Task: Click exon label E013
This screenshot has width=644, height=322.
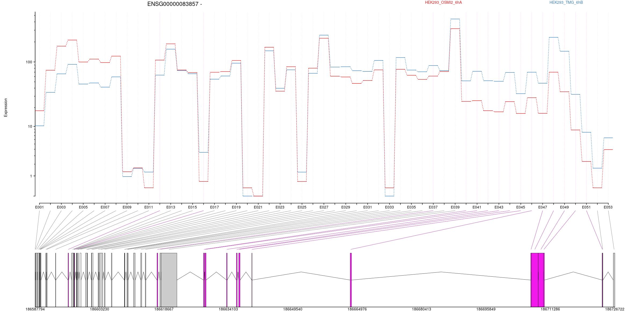Action: (x=171, y=207)
